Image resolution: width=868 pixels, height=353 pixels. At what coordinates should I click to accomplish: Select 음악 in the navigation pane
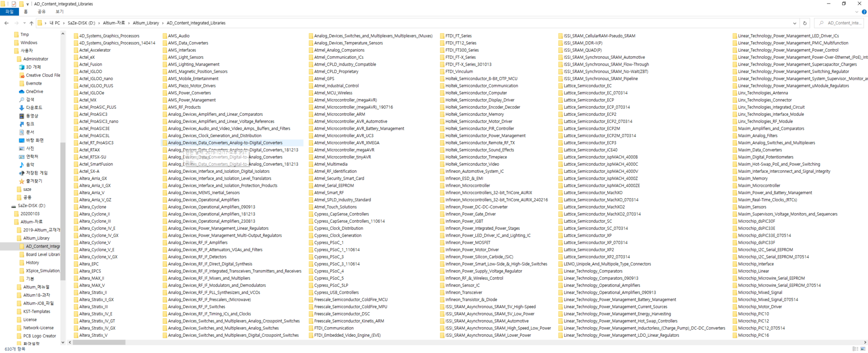point(30,165)
